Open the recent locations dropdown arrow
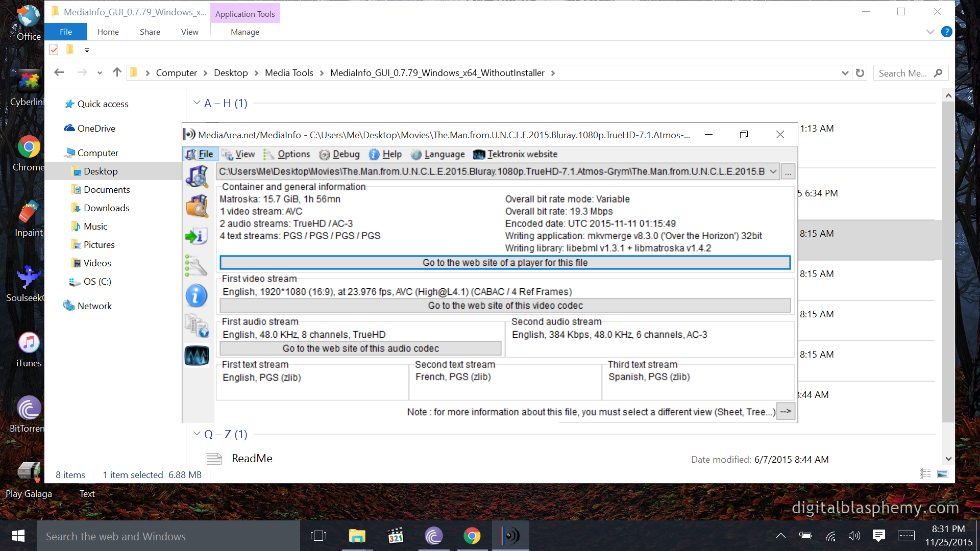This screenshot has width=980, height=551. click(x=100, y=73)
